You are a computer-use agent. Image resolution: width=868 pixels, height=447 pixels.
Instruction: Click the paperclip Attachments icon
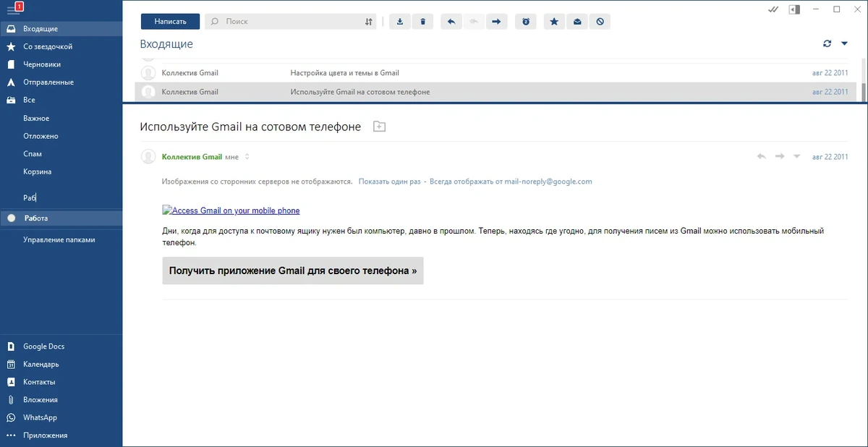coord(11,399)
